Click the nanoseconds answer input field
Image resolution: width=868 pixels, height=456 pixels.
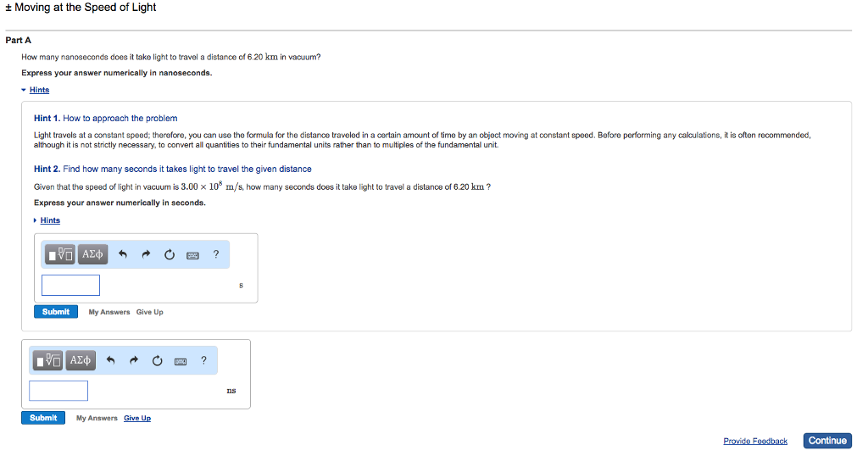[58, 391]
